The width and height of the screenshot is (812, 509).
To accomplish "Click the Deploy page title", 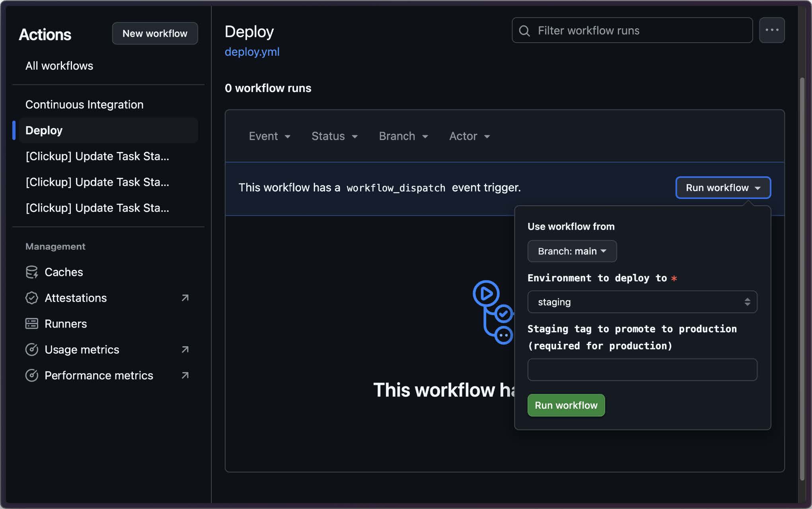I will click(249, 31).
